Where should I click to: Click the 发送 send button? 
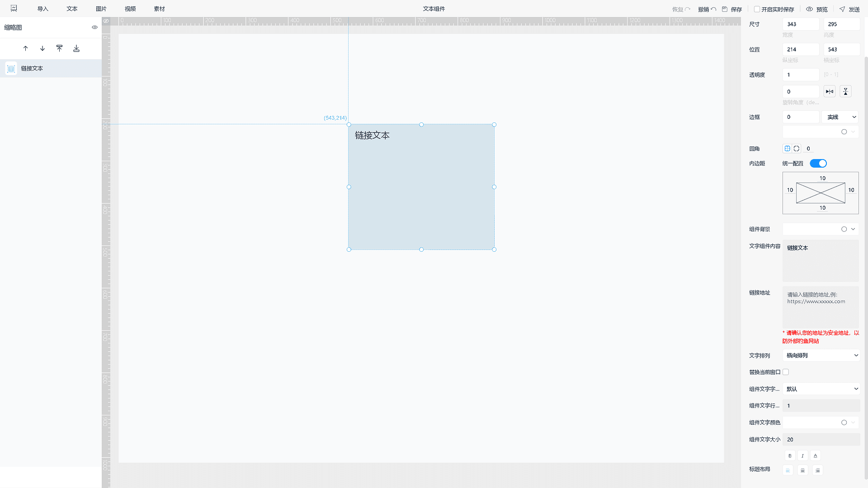[849, 9]
